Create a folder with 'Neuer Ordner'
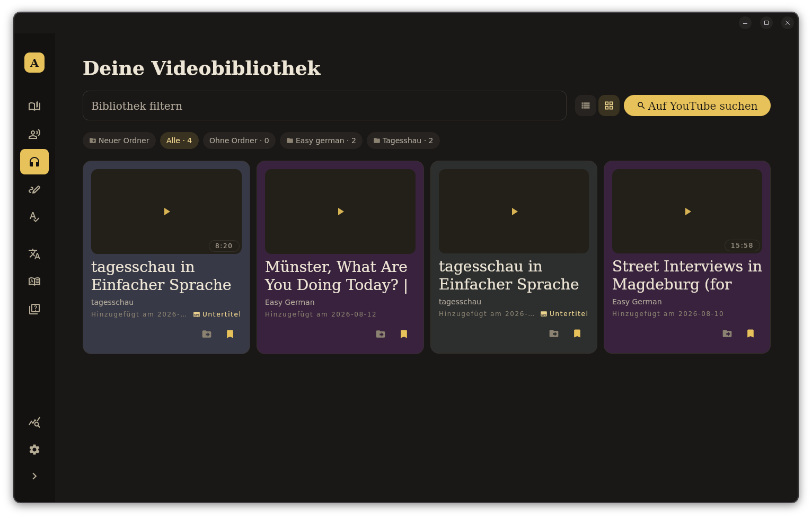Screen dimensions: 812x518 [x=119, y=141]
